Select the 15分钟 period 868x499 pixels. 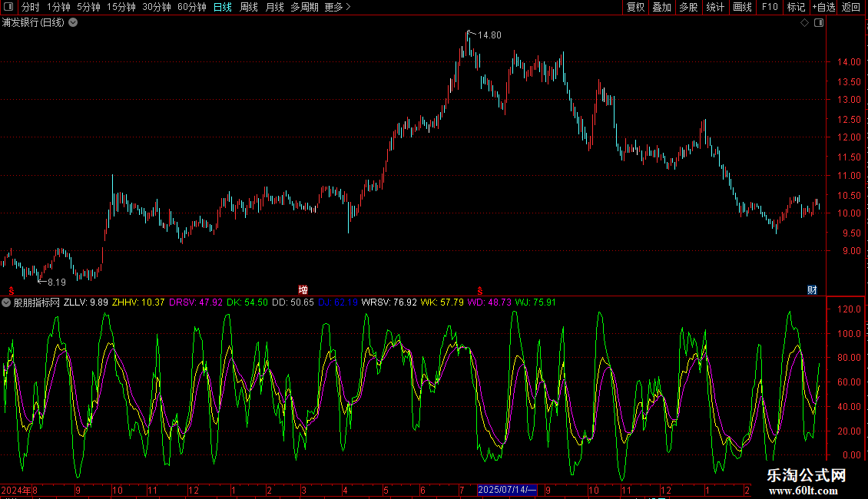(121, 7)
